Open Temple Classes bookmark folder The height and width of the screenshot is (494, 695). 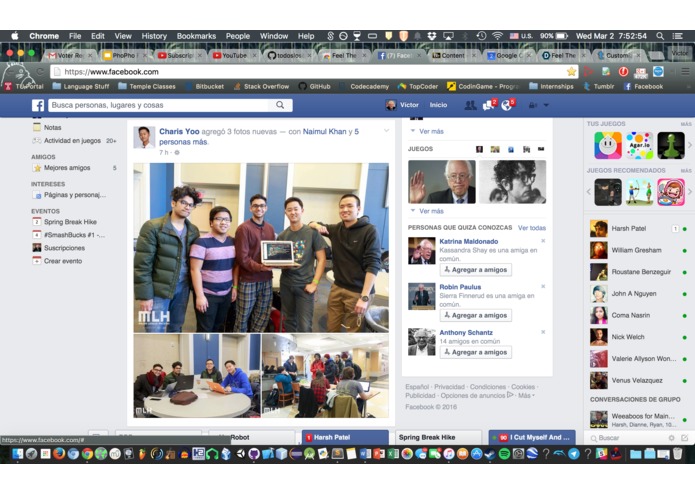point(147,86)
